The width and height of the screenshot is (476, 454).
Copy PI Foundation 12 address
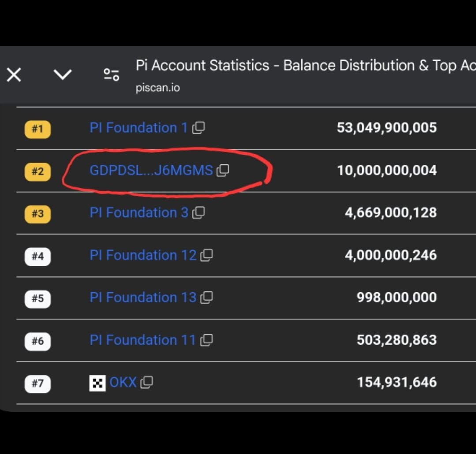pyautogui.click(x=206, y=255)
